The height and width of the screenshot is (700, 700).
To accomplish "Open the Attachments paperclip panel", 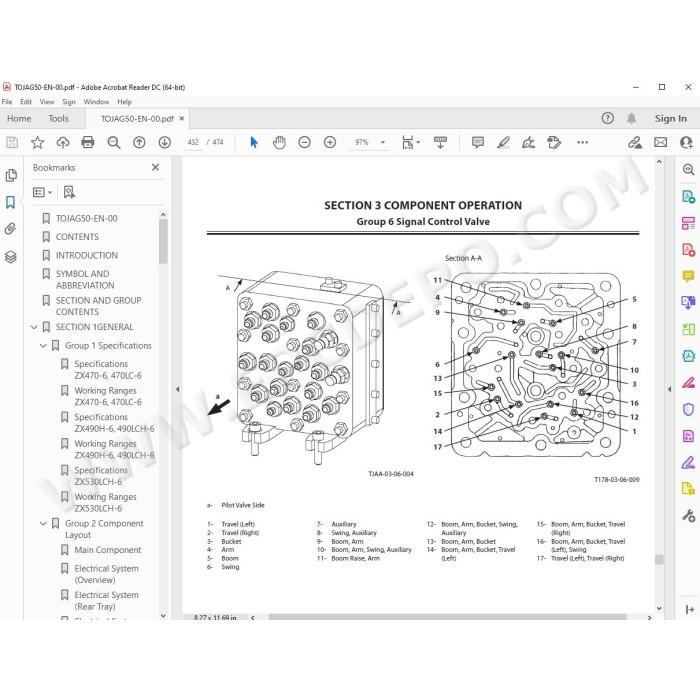I will [10, 229].
